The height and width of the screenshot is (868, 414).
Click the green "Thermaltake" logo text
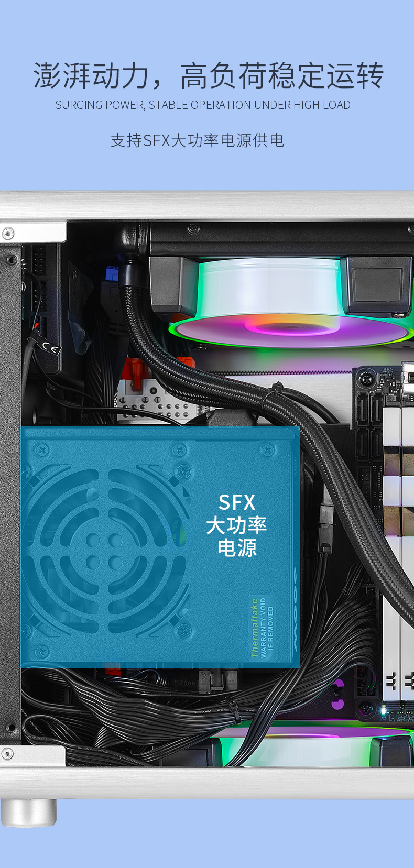pyautogui.click(x=255, y=628)
